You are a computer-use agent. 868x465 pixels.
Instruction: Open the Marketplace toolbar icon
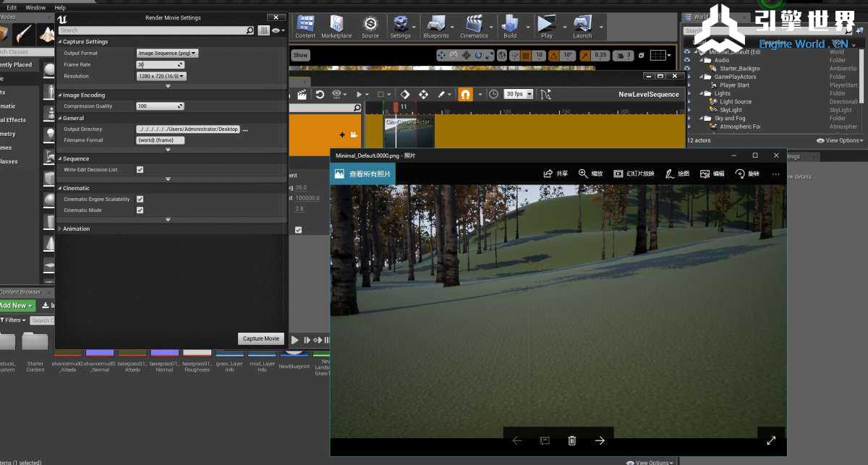[336, 27]
